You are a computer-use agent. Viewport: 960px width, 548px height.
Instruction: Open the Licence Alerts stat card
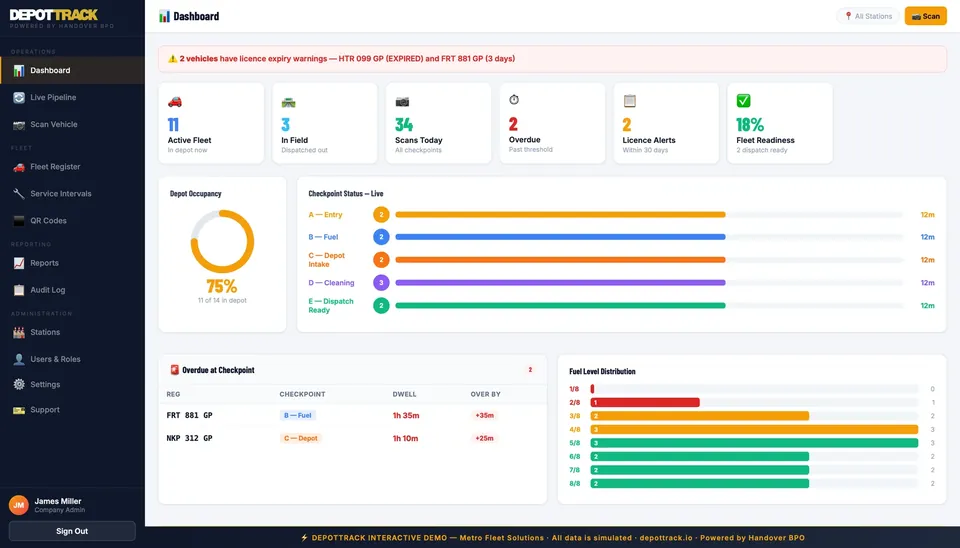pyautogui.click(x=666, y=124)
